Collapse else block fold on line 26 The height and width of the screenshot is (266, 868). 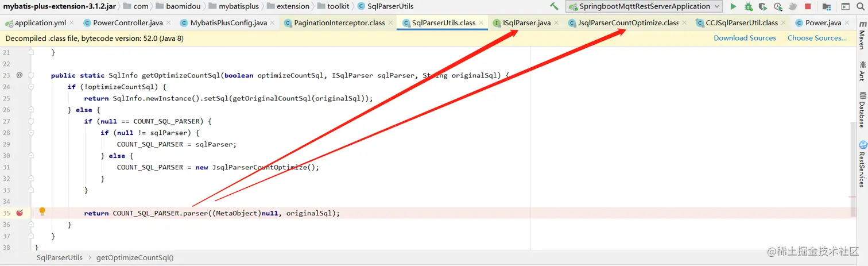click(32, 110)
